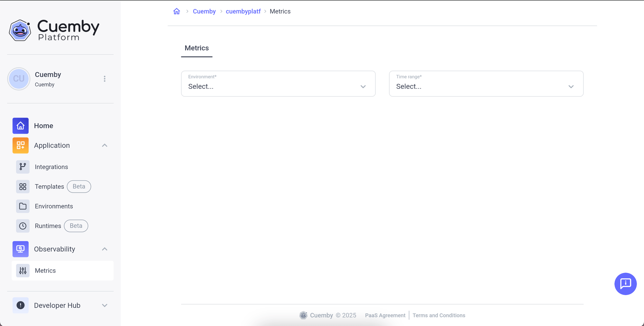
Task: Click the Integrations branch icon
Action: point(23,167)
